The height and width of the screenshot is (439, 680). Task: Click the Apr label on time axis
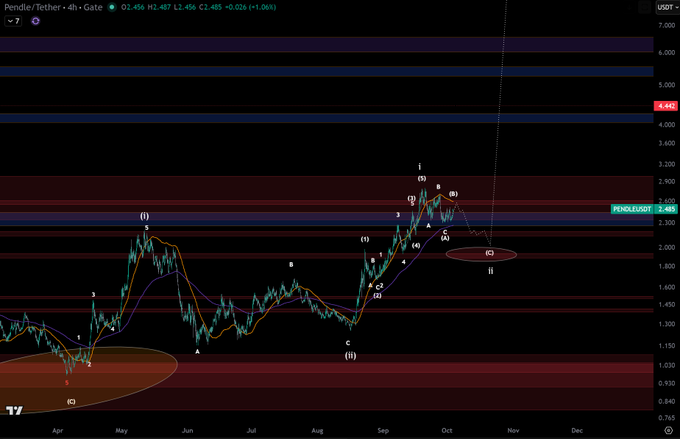coord(58,430)
